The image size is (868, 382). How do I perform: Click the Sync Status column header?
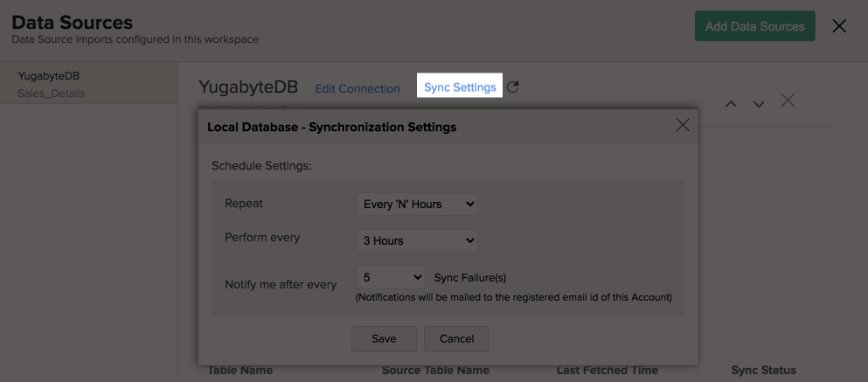click(x=763, y=371)
